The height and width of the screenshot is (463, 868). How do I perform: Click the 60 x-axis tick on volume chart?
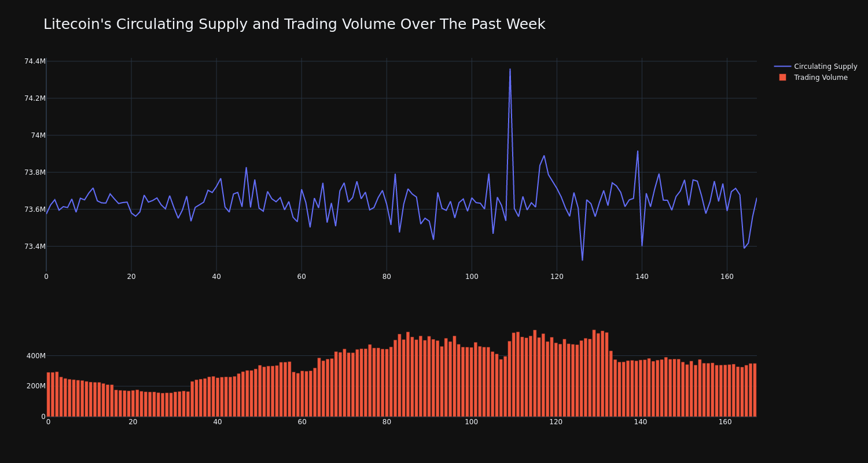[x=302, y=422]
